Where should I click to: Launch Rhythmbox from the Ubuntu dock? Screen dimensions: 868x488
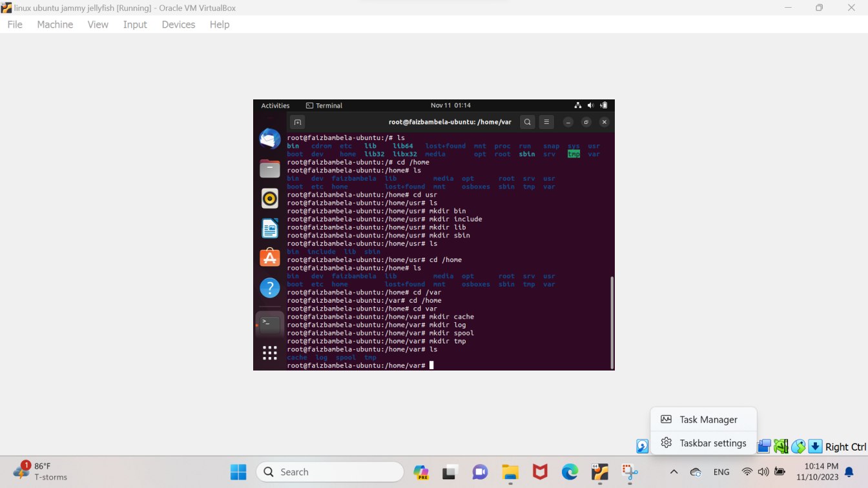270,199
